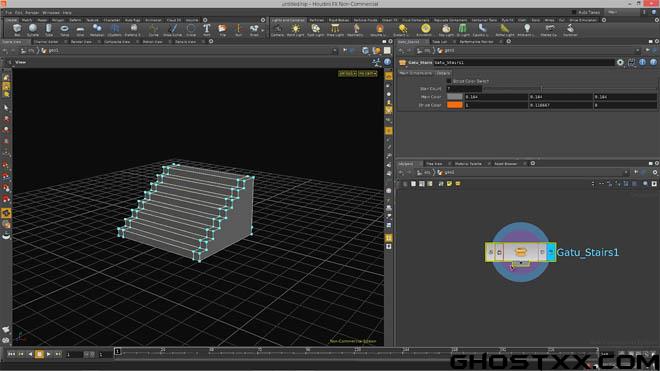Add a Geometry Light from the shelf
This screenshot has height=371, width=660.
356,29
